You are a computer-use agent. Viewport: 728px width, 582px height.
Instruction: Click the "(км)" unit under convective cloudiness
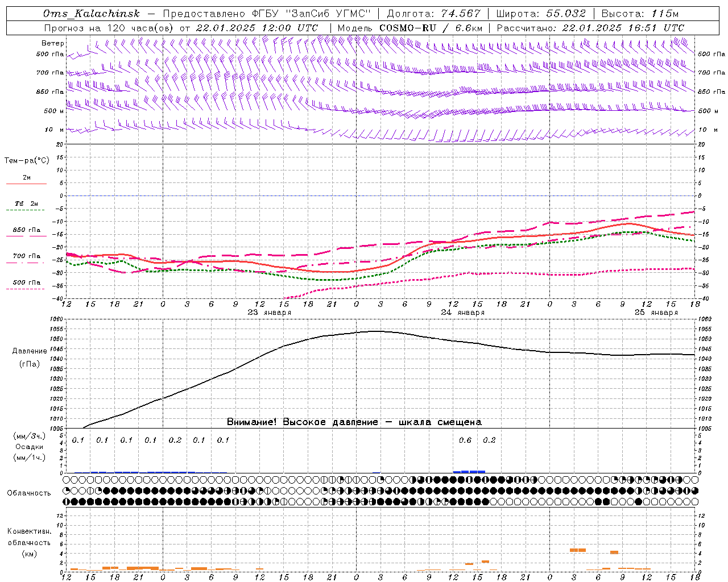point(30,554)
